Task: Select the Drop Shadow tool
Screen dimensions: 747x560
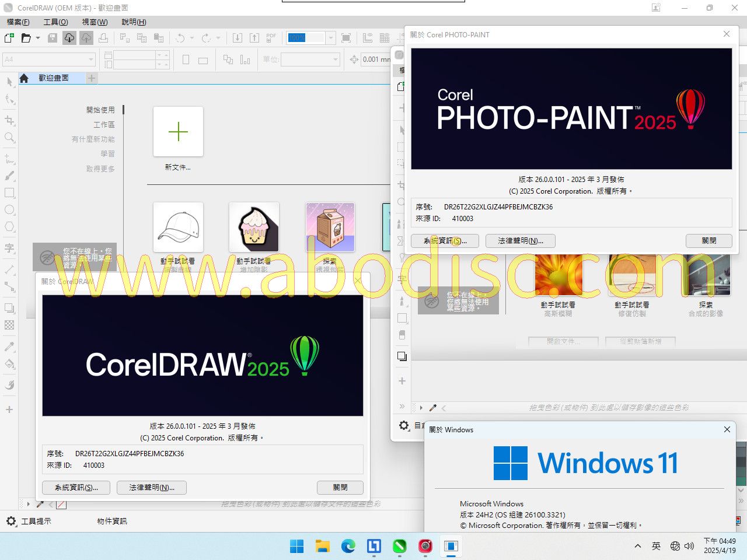Action: click(9, 308)
